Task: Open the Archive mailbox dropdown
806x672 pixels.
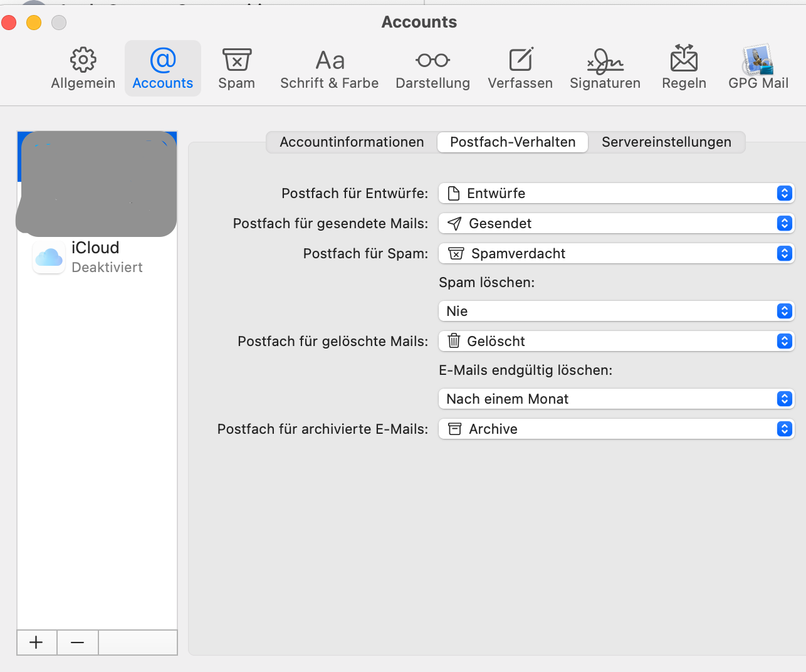Action: pyautogui.click(x=617, y=429)
